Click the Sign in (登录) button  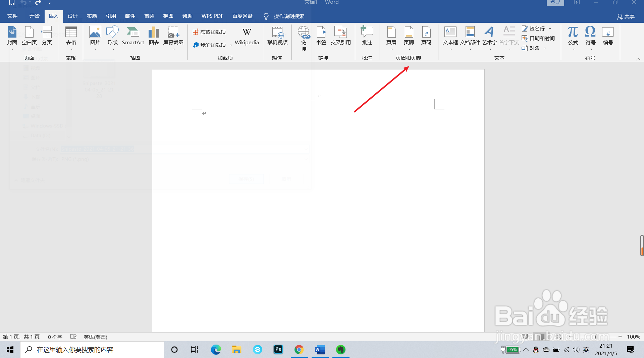[x=555, y=3]
